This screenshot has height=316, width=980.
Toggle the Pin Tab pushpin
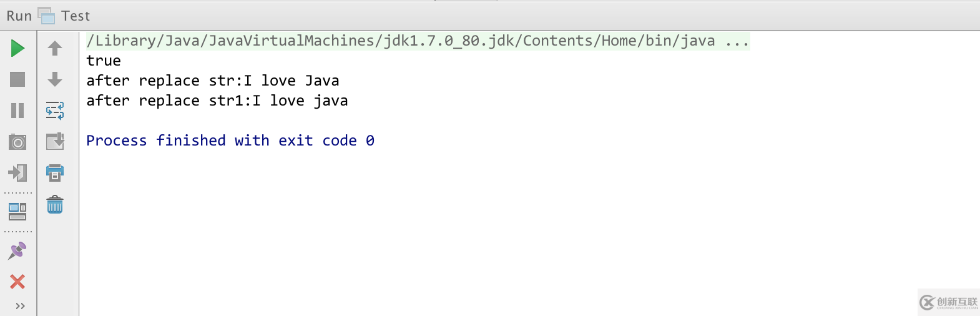click(x=17, y=250)
